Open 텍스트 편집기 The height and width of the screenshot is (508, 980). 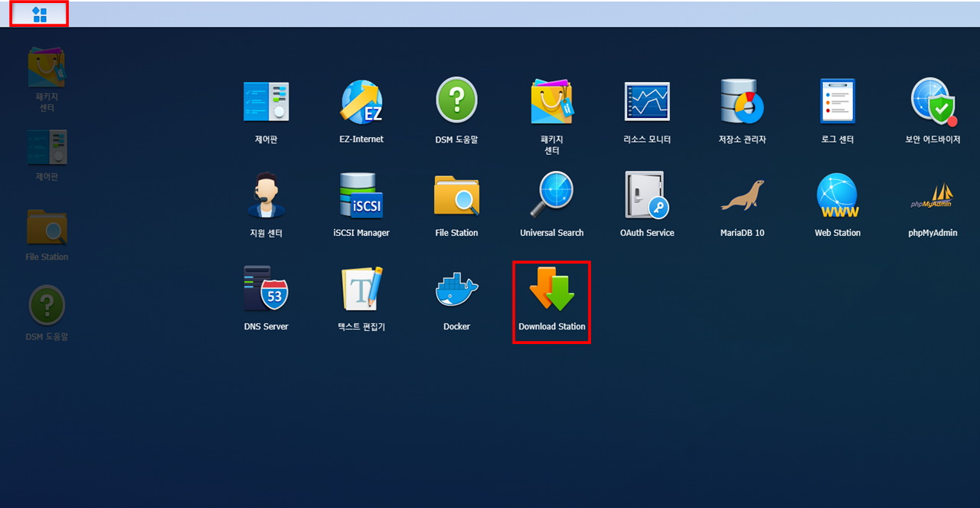click(361, 288)
